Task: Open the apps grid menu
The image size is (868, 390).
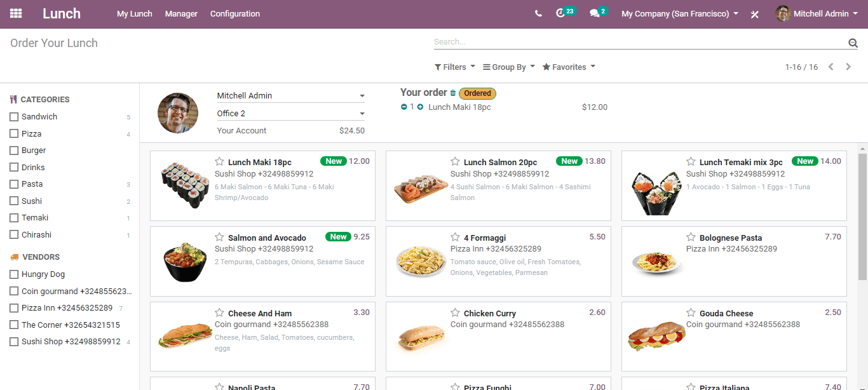Action: 16,13
